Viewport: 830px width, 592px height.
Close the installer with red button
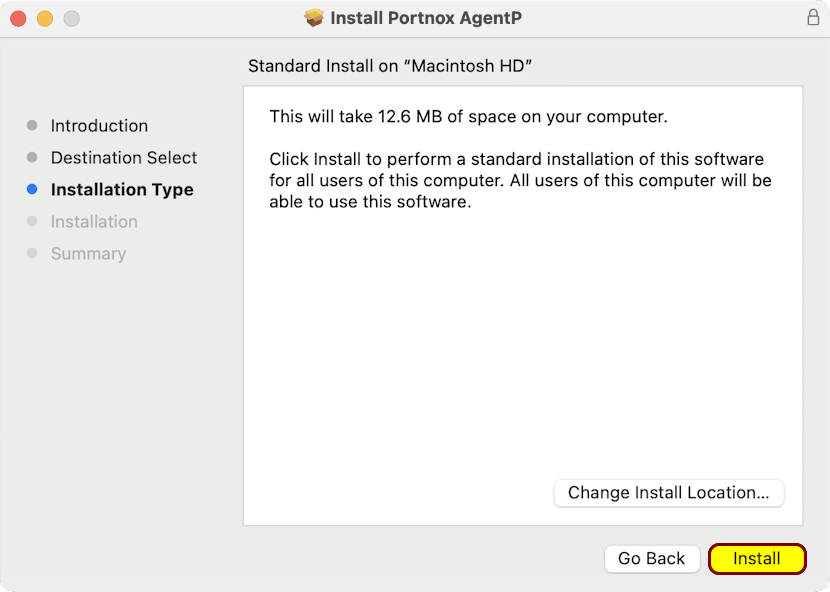pyautogui.click(x=19, y=19)
